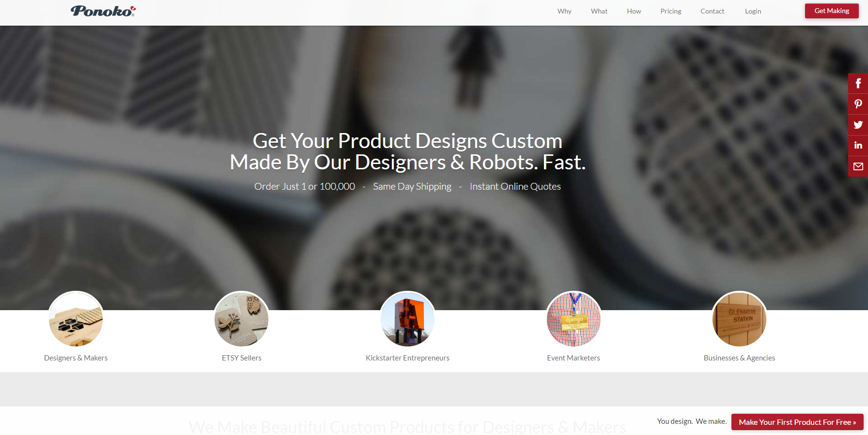Share via the Twitter bird icon
This screenshot has width=868, height=435.
click(858, 125)
